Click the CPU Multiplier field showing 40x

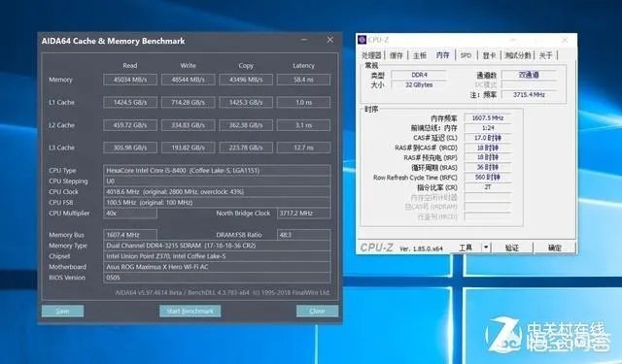[x=130, y=214]
